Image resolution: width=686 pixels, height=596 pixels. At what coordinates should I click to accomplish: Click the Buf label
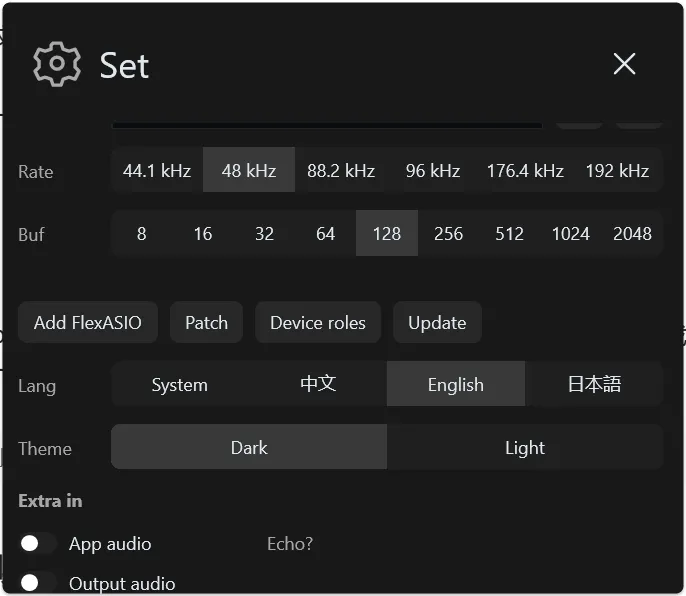pos(31,235)
